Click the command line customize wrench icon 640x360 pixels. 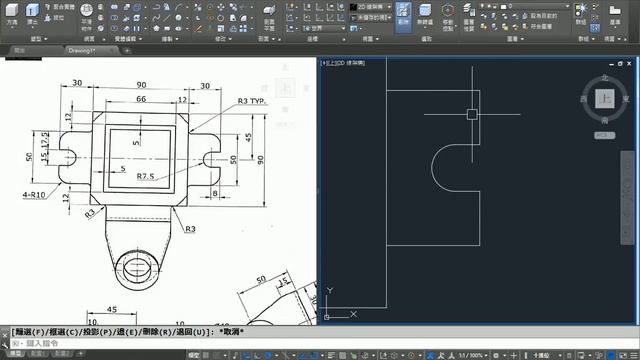(x=4, y=345)
